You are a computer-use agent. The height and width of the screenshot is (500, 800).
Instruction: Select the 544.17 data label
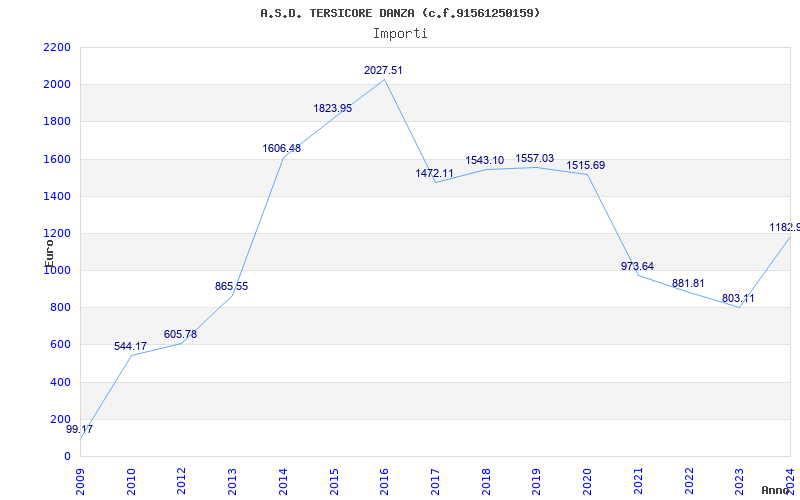pyautogui.click(x=130, y=346)
